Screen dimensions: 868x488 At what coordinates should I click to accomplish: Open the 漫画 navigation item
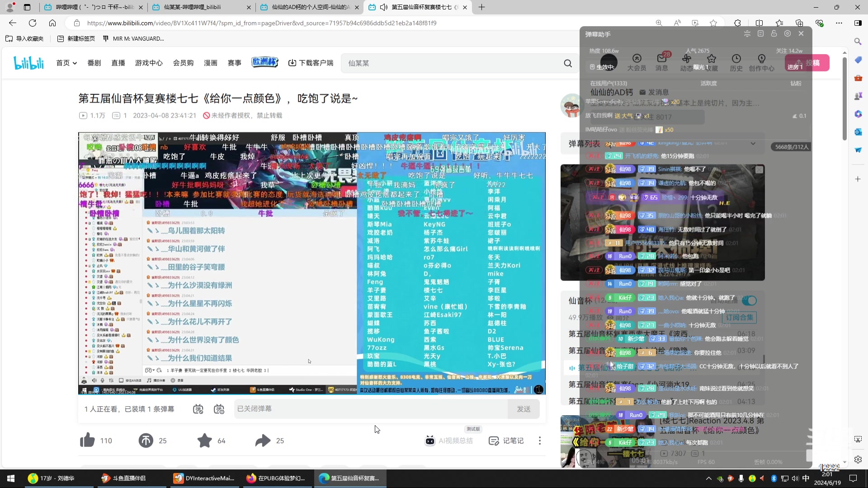(x=211, y=63)
